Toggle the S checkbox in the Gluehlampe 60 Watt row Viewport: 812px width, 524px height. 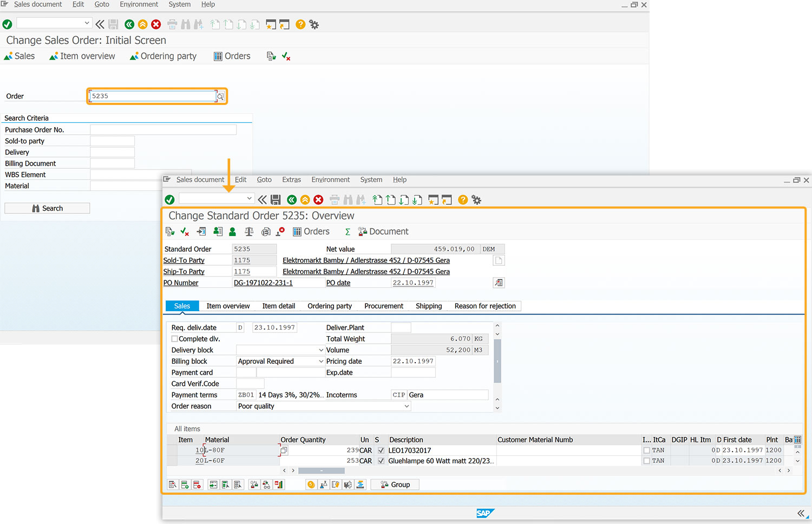[x=381, y=461]
